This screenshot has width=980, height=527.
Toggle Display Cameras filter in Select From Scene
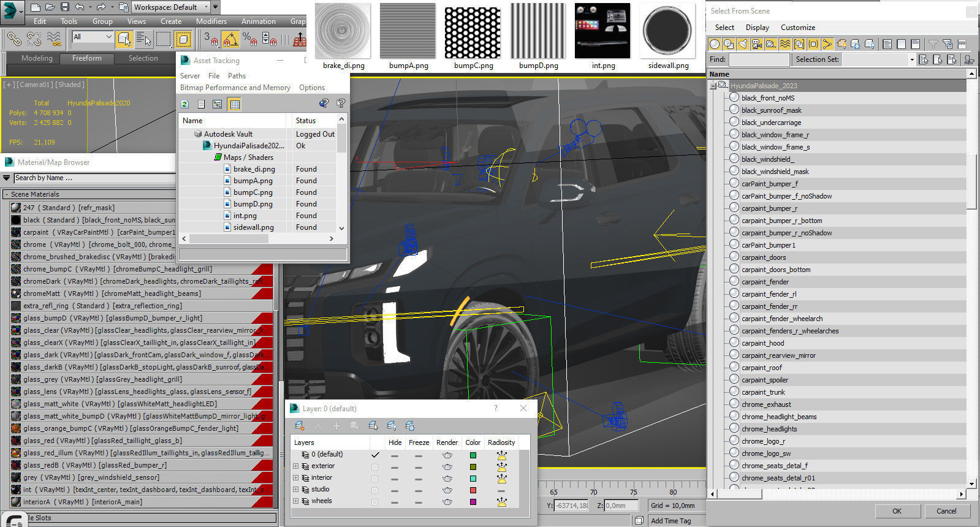pyautogui.click(x=757, y=44)
